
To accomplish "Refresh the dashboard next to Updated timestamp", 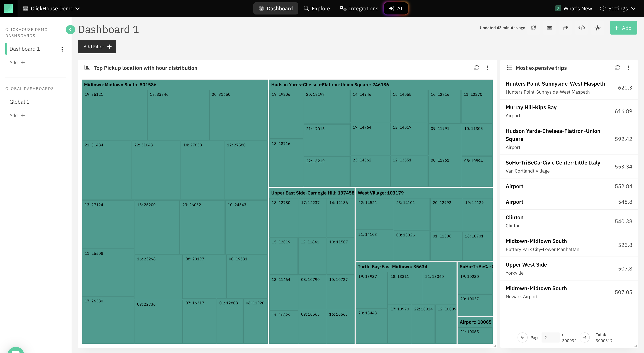I will pyautogui.click(x=533, y=28).
